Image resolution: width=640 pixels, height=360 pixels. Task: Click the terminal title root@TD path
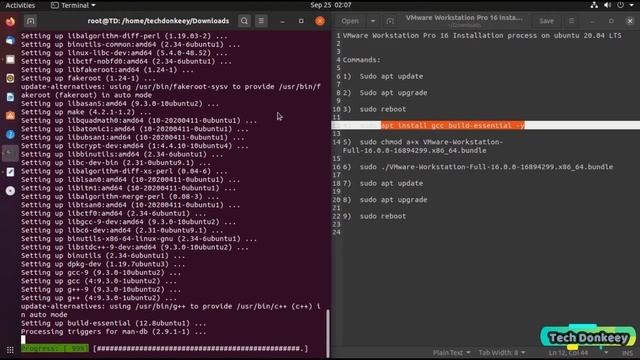[x=158, y=21]
